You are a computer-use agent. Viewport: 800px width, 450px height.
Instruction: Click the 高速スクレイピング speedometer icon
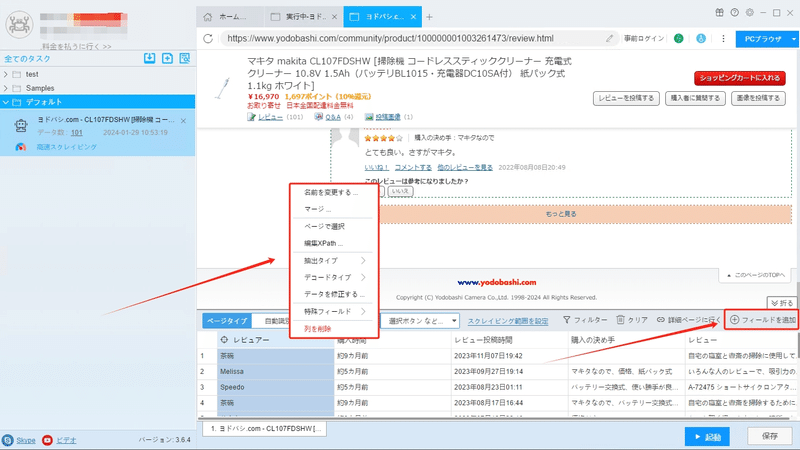pyautogui.click(x=21, y=147)
